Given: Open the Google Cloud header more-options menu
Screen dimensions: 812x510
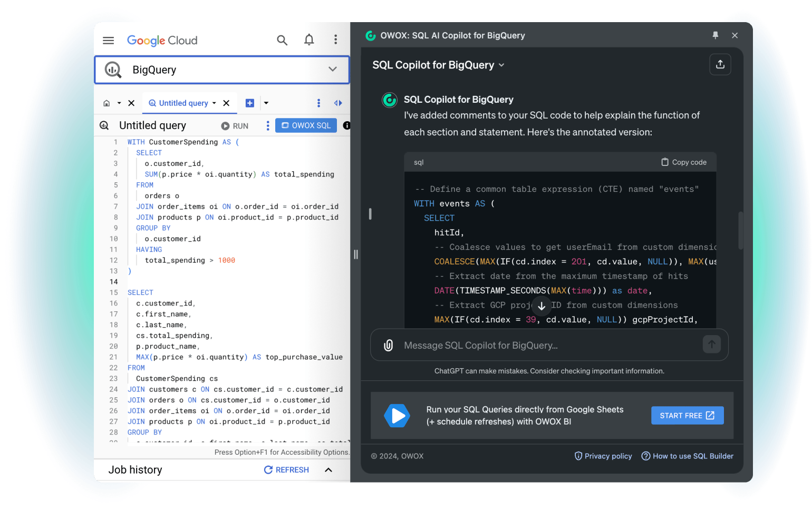Looking at the screenshot, I should [335, 40].
